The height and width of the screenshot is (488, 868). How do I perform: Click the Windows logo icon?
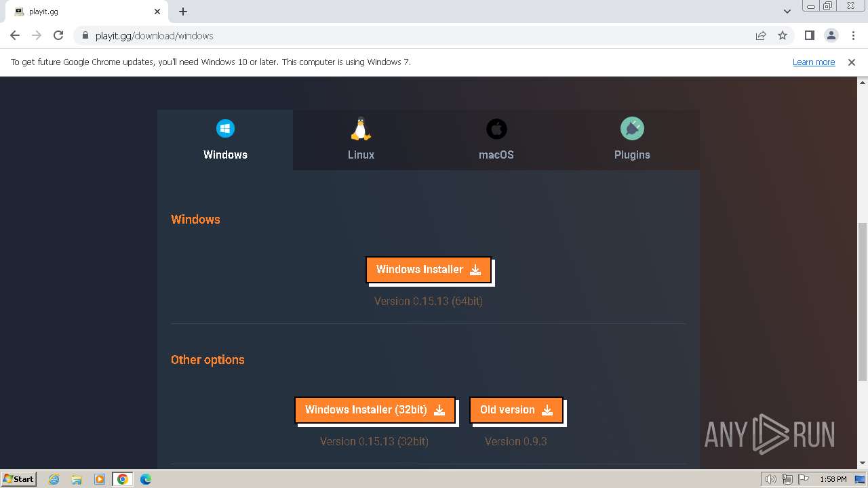(x=225, y=128)
